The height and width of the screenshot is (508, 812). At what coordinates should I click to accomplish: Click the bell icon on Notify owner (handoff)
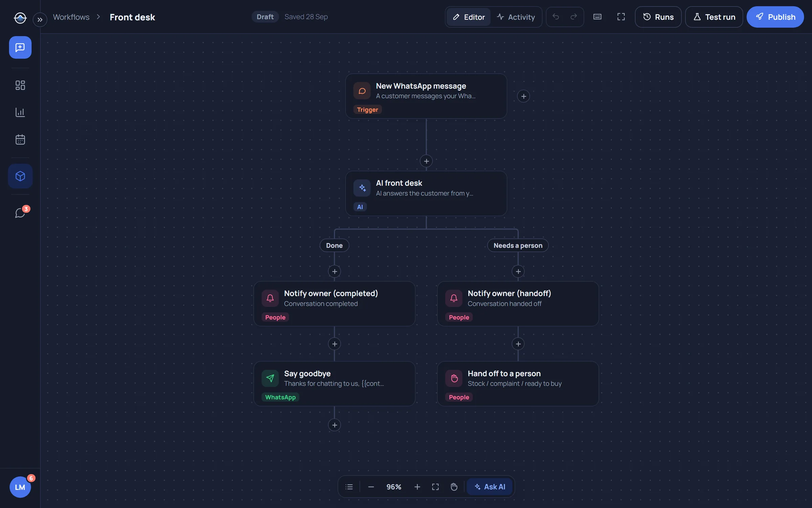[454, 298]
